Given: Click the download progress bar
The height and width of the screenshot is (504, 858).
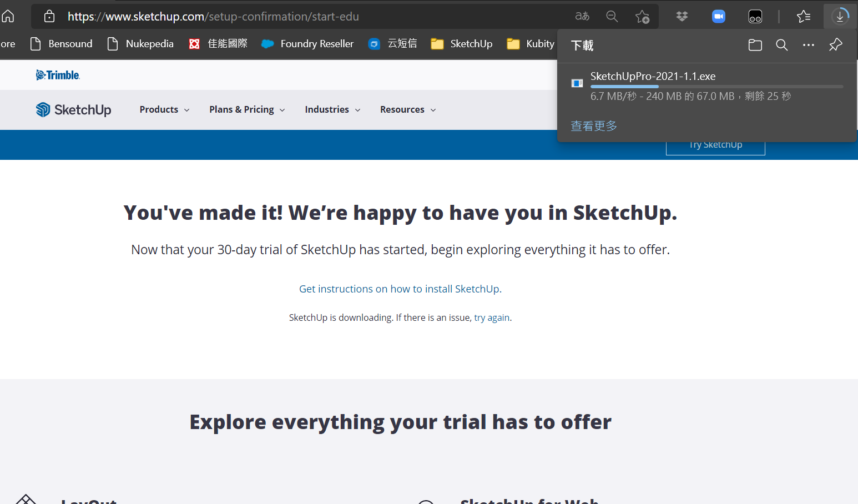Looking at the screenshot, I should click(x=716, y=87).
